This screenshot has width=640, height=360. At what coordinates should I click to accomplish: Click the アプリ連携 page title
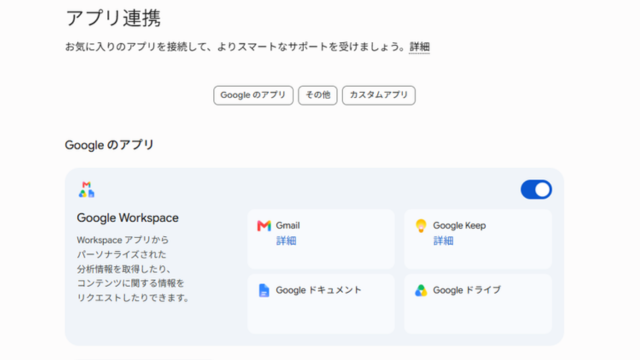(x=113, y=18)
